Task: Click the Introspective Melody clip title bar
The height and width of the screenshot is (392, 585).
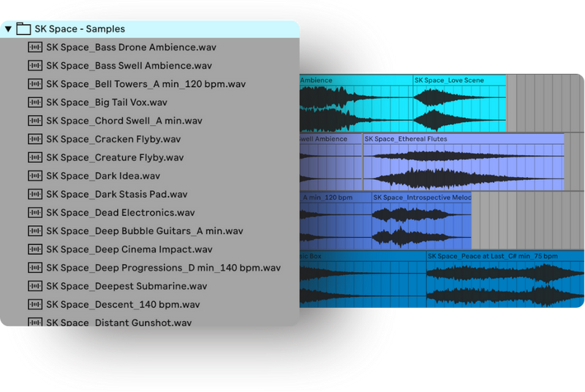Action: 422,197
